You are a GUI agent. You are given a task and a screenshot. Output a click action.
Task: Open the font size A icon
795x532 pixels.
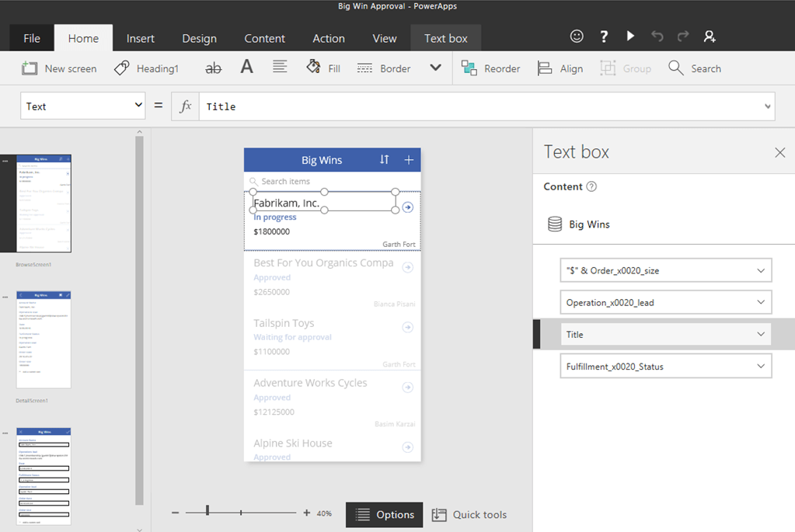tap(246, 67)
